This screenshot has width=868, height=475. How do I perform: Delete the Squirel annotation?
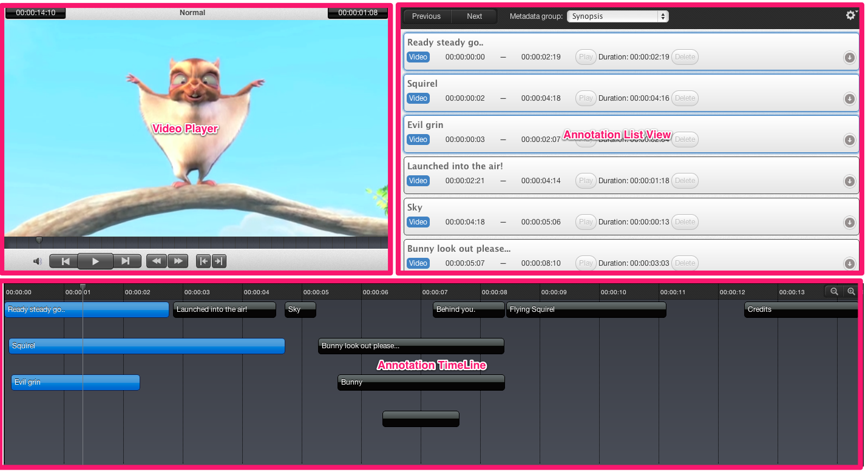point(685,98)
